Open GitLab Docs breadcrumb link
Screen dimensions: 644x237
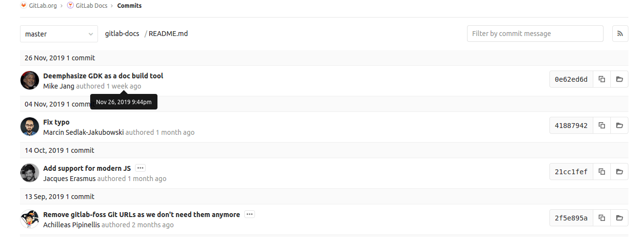(93, 6)
